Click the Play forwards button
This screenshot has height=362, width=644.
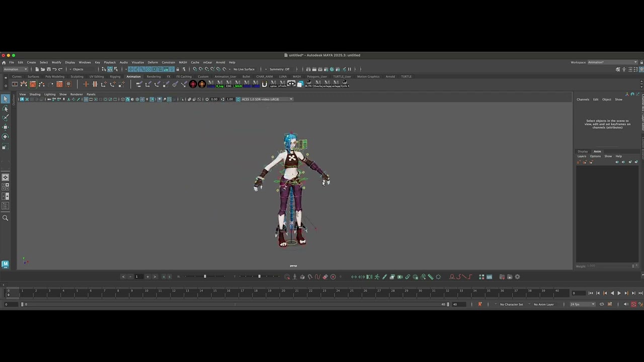[619, 293]
